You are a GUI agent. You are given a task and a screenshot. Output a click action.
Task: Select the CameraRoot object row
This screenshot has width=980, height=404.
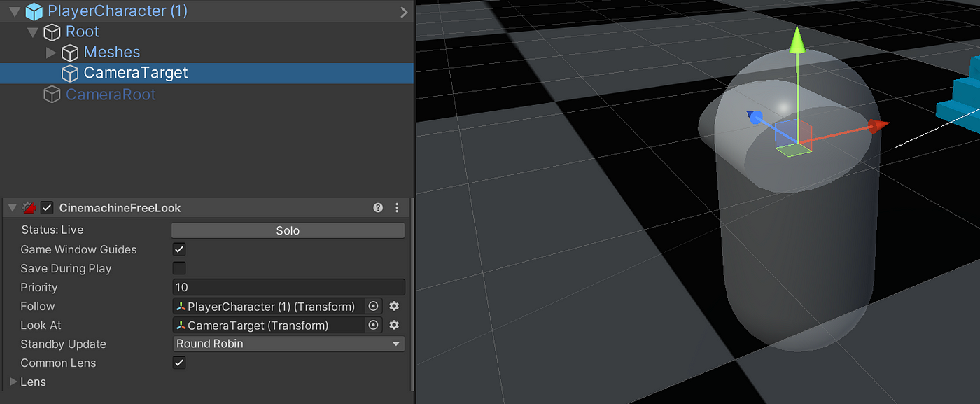pyautogui.click(x=206, y=94)
